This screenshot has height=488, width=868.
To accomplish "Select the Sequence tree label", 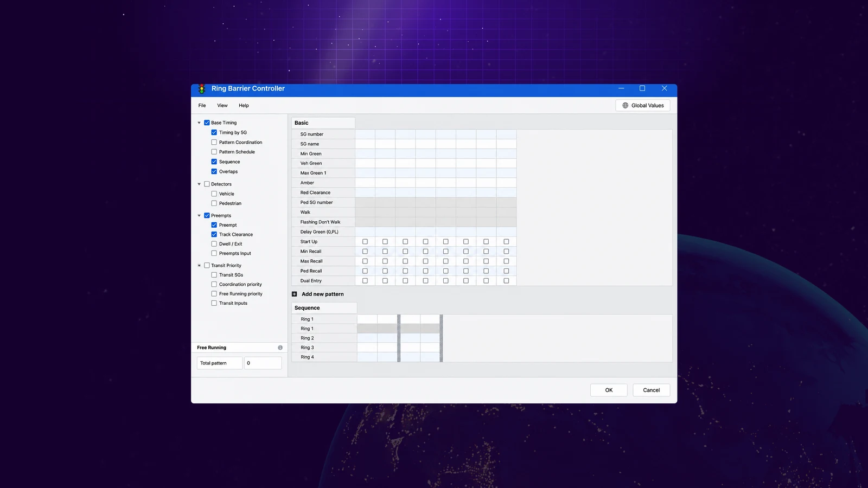I will (229, 162).
